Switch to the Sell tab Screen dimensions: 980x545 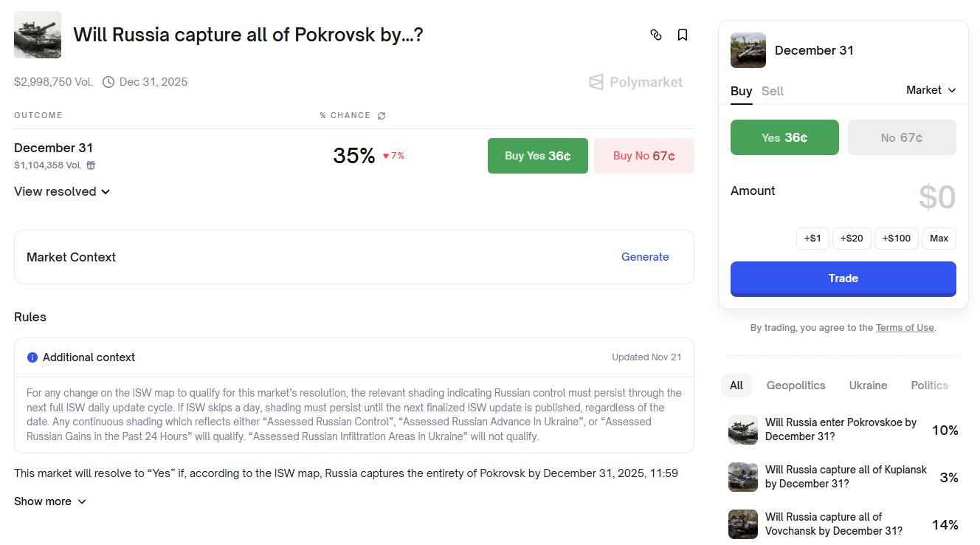click(x=773, y=91)
